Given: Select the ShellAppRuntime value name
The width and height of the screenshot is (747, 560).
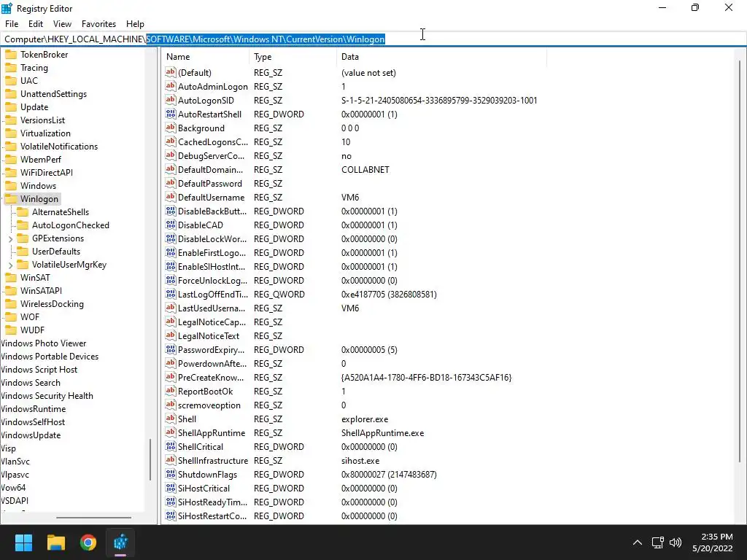Looking at the screenshot, I should click(x=212, y=433).
